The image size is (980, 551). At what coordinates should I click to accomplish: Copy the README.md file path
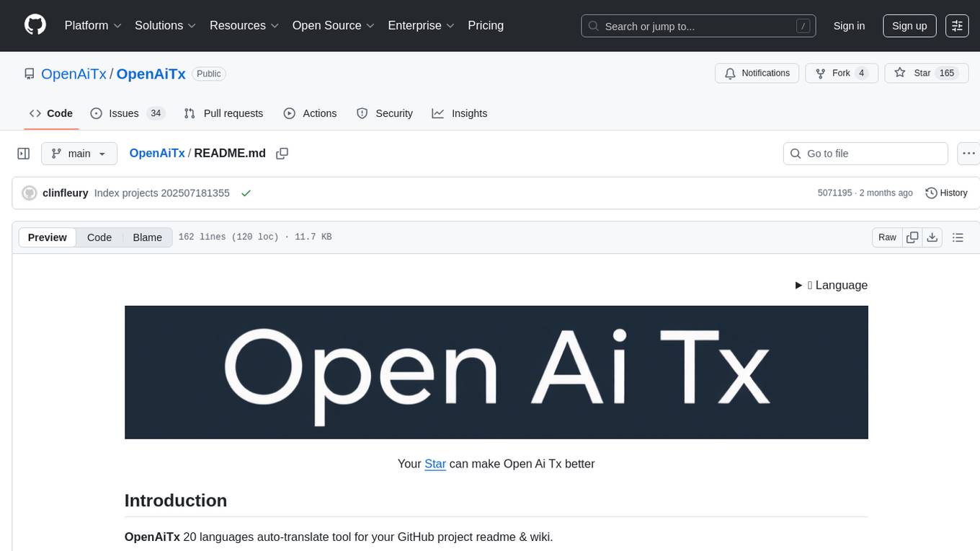(x=282, y=153)
